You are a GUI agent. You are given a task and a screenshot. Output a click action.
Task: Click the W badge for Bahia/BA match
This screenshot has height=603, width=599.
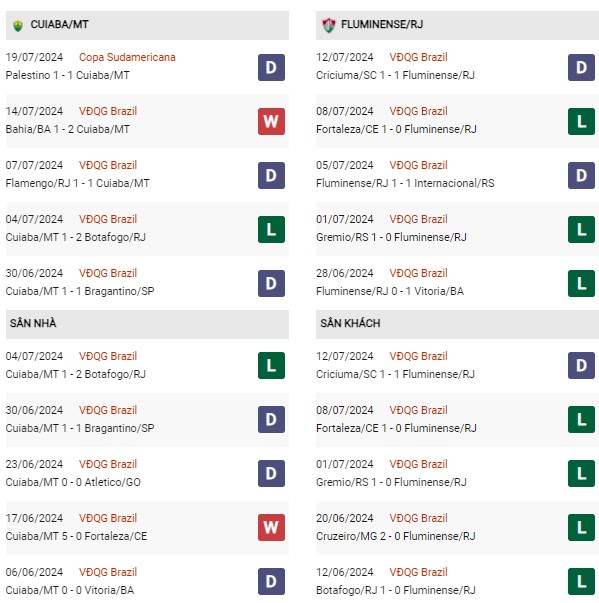coord(271,122)
